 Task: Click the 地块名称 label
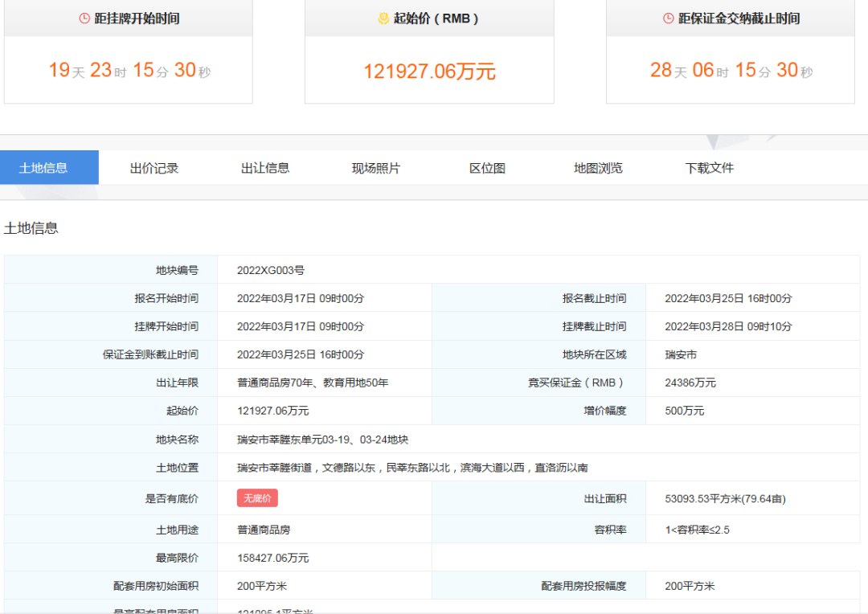177,440
